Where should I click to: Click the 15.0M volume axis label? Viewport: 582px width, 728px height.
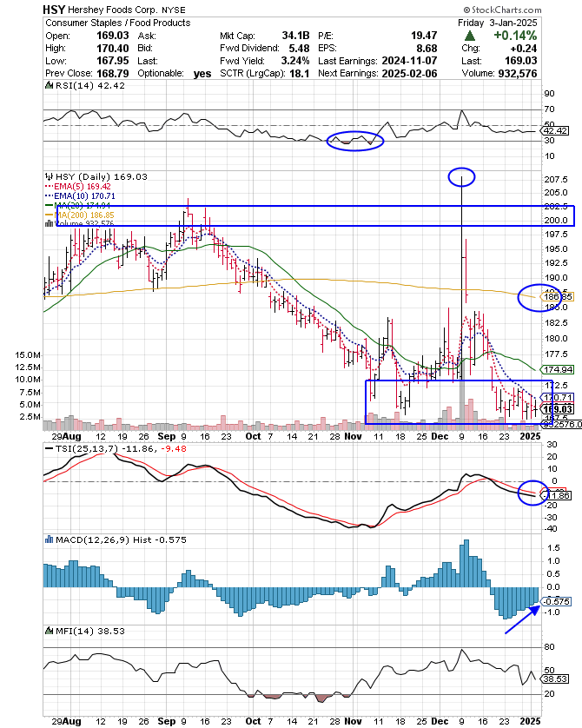tap(28, 355)
